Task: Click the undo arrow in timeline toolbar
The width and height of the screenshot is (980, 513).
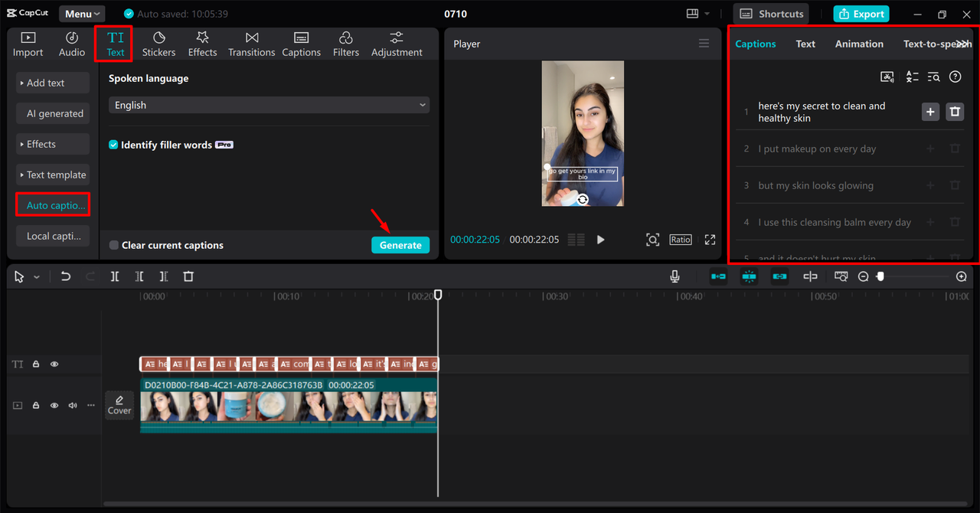Action: tap(66, 276)
